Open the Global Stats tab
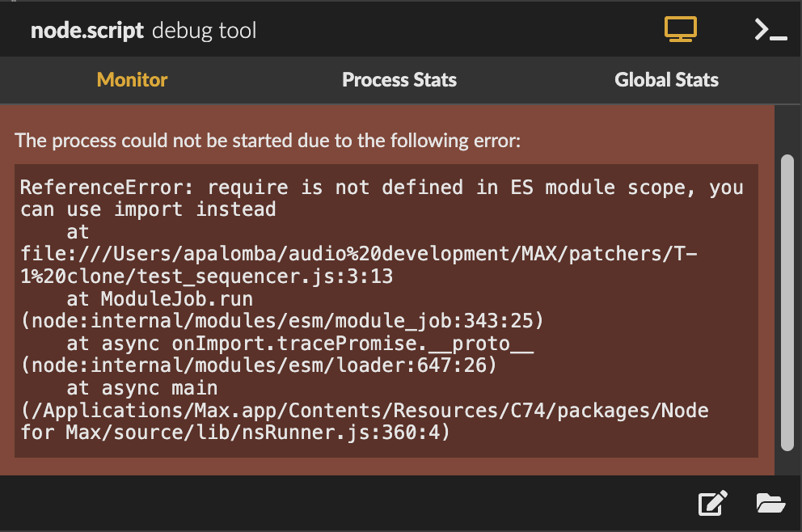Screen dimensions: 802x532 coord(666,80)
